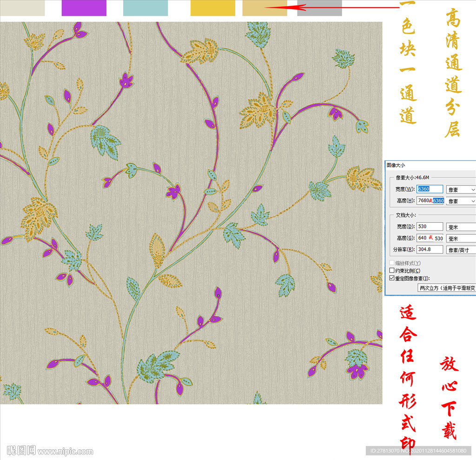Open the document width 毫米 unit dropdown
The image size is (476, 460).
pyautogui.click(x=461, y=227)
